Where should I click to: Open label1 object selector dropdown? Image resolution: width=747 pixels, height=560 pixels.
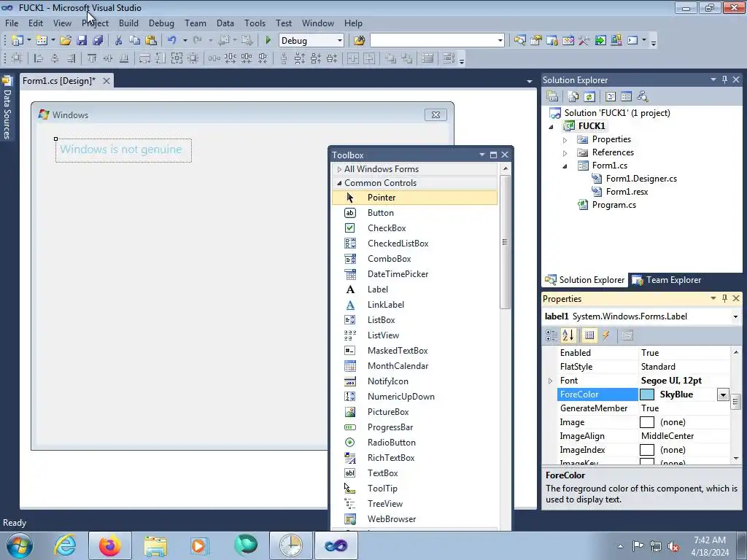coord(735,316)
